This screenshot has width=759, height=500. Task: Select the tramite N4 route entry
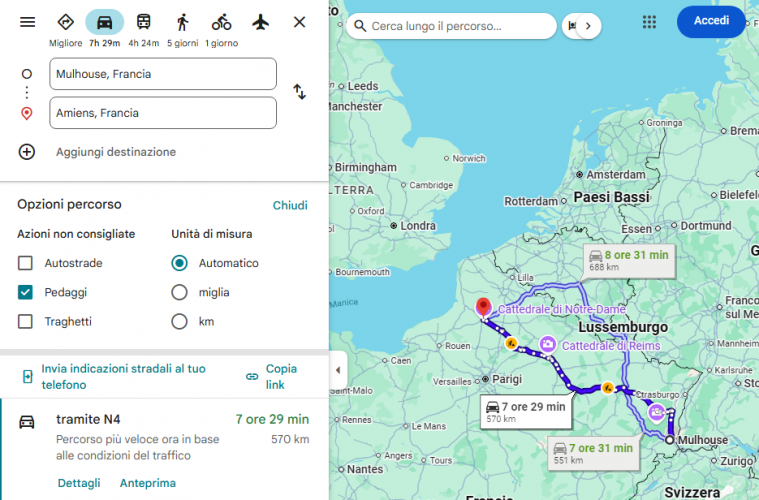(x=165, y=449)
